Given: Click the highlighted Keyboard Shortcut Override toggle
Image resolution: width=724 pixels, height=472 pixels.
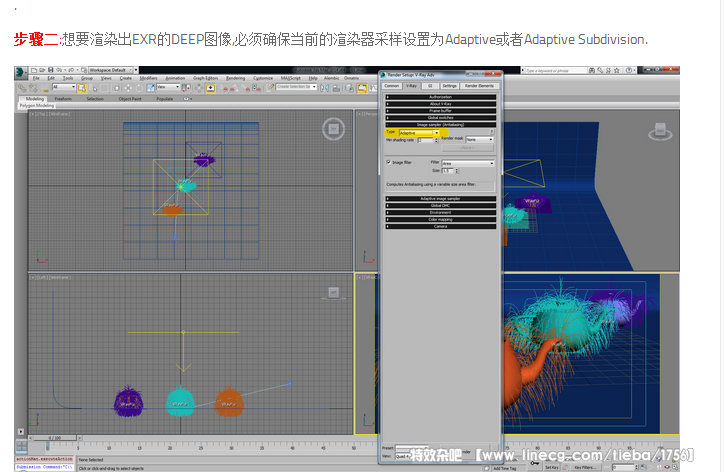Looking at the screenshot, I should click(210, 88).
